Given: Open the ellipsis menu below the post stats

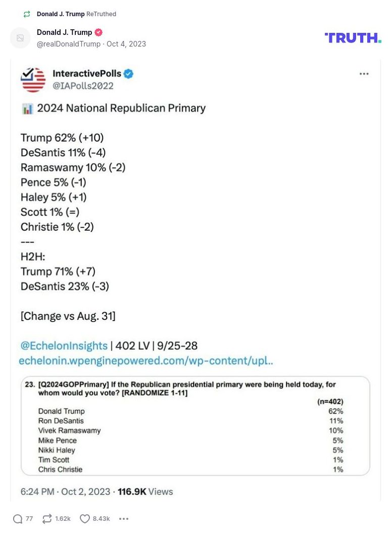Looking at the screenshot, I should [123, 518].
